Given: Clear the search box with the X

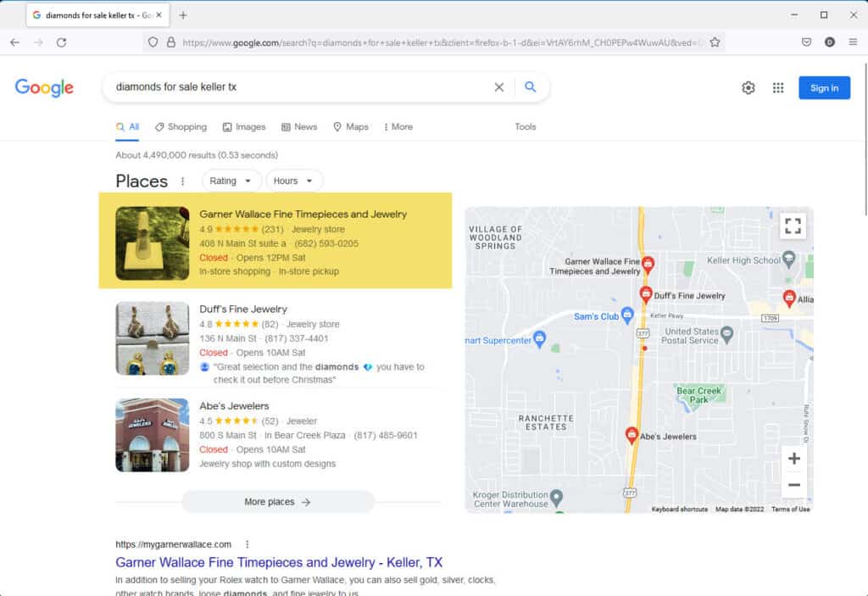Looking at the screenshot, I should click(x=498, y=87).
